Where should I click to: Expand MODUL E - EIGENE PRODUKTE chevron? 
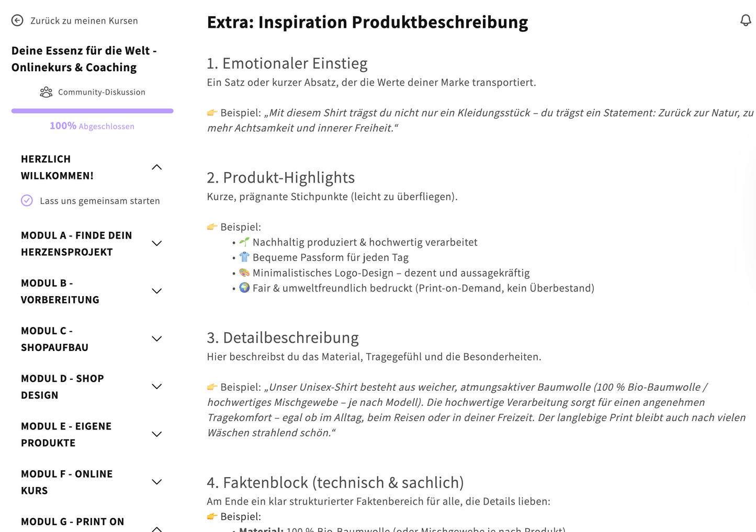pyautogui.click(x=156, y=434)
